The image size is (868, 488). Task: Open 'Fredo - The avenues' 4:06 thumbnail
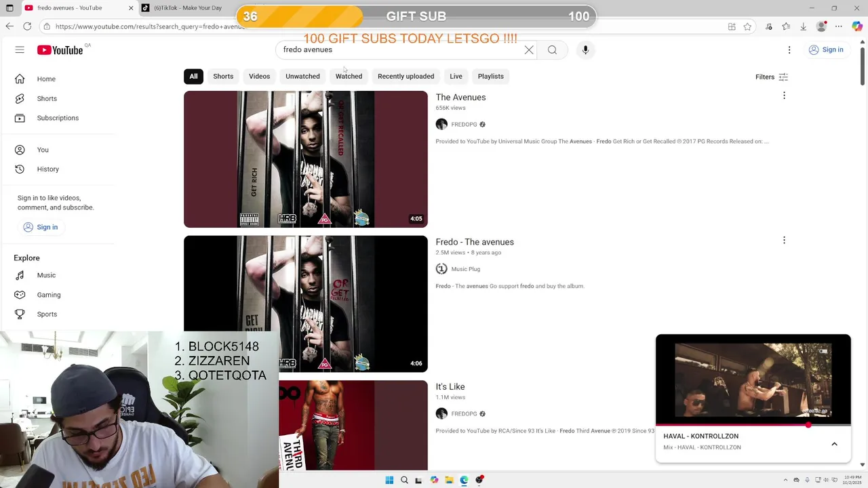coord(306,304)
